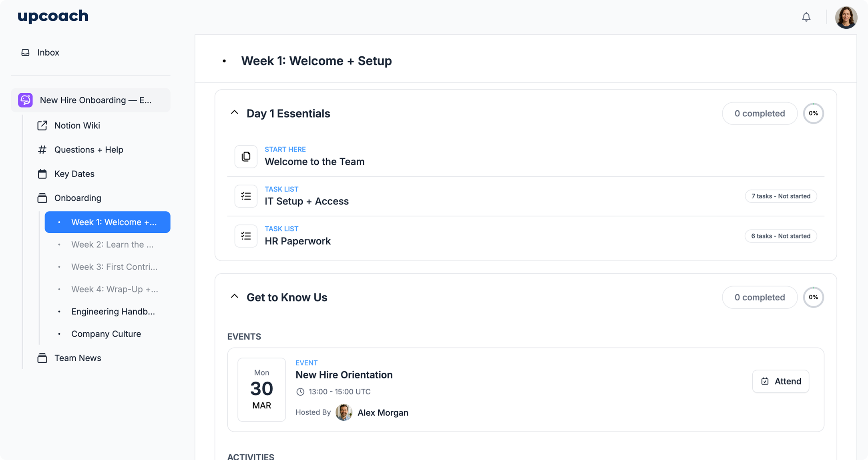Collapse the Onboarding sidebar group
The height and width of the screenshot is (460, 868).
pos(77,198)
